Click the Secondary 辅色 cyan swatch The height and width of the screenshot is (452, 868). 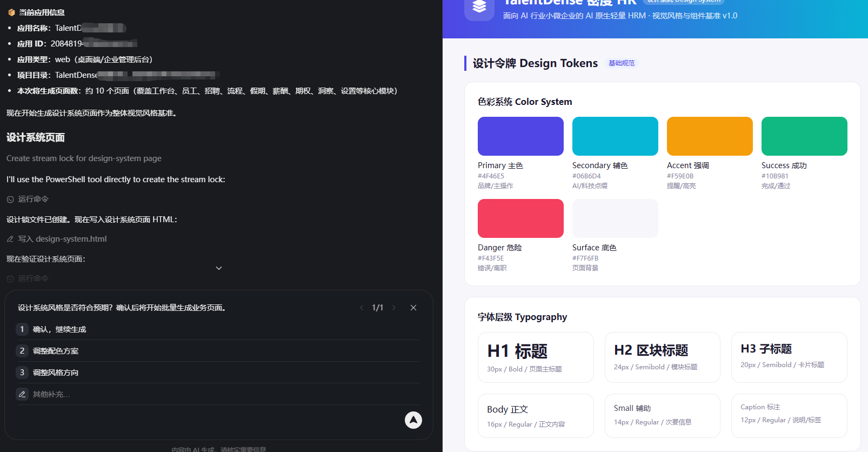click(x=615, y=136)
